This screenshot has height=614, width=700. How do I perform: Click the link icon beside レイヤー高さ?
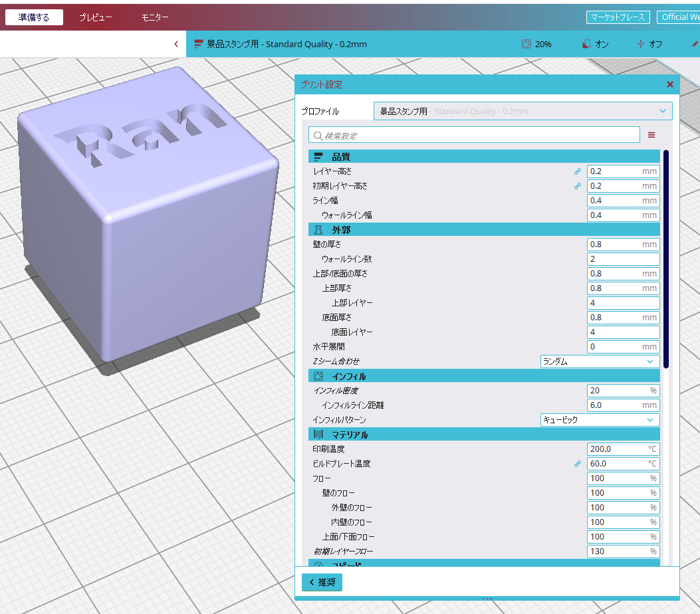[577, 171]
